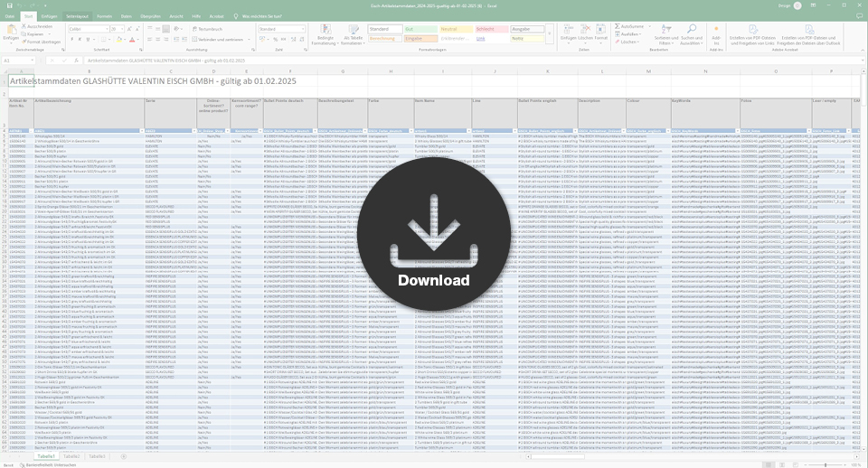
Task: Open the Datei menu
Action: pyautogui.click(x=10, y=16)
